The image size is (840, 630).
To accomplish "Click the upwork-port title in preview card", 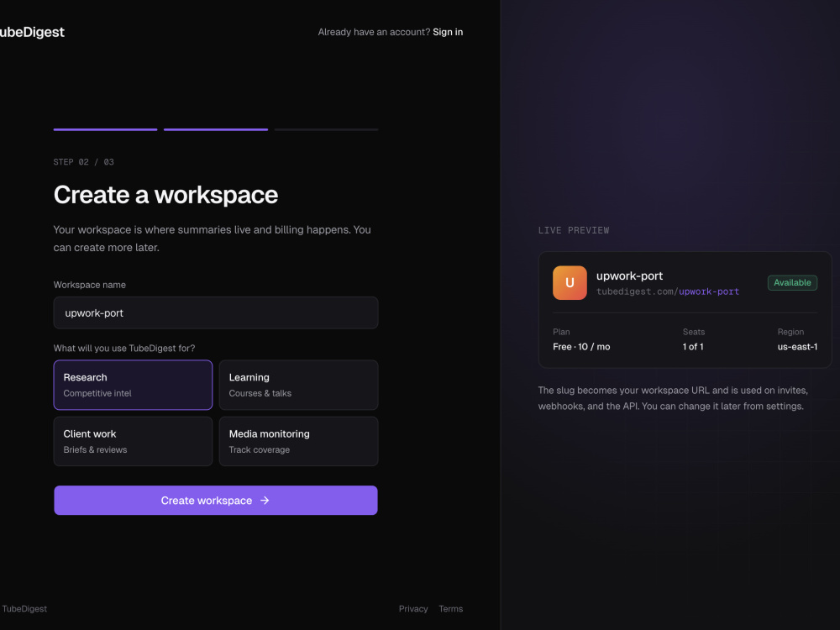I will (629, 276).
